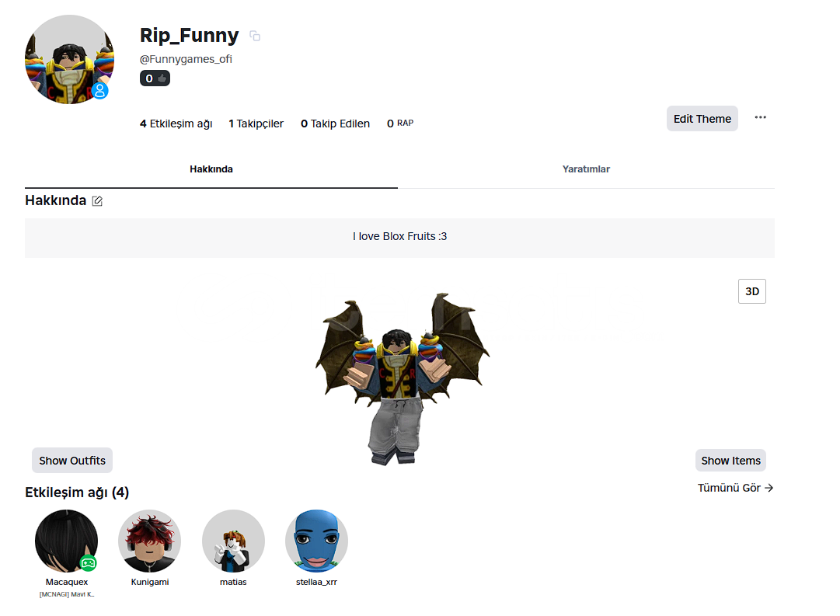840x616 pixels.
Task: Click the large profile avatar picture
Action: pyautogui.click(x=70, y=60)
